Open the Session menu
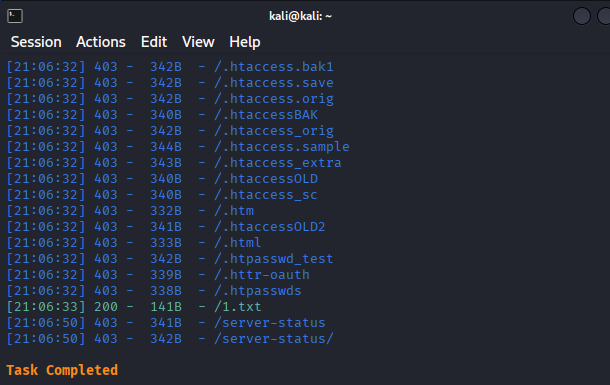610x385 pixels. tap(36, 42)
